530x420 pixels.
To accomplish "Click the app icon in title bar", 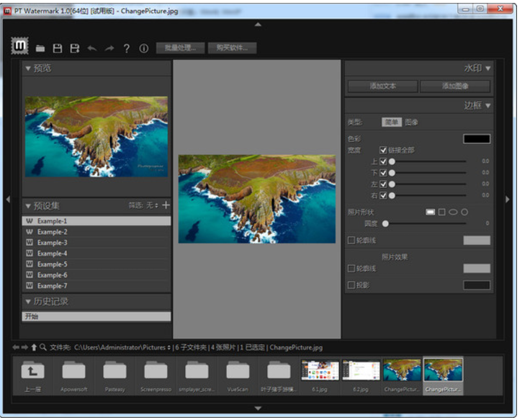I will (x=7, y=11).
